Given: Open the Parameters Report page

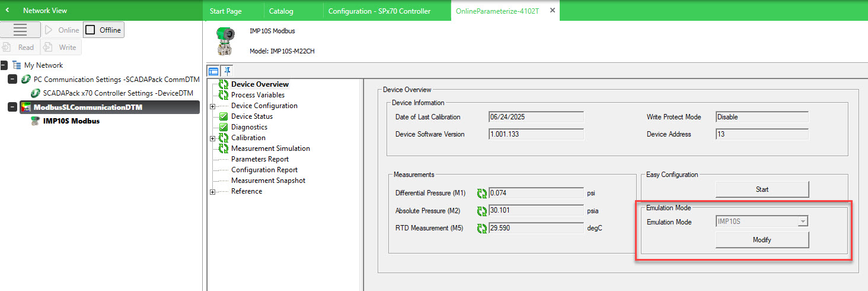Looking at the screenshot, I should pyautogui.click(x=260, y=159).
